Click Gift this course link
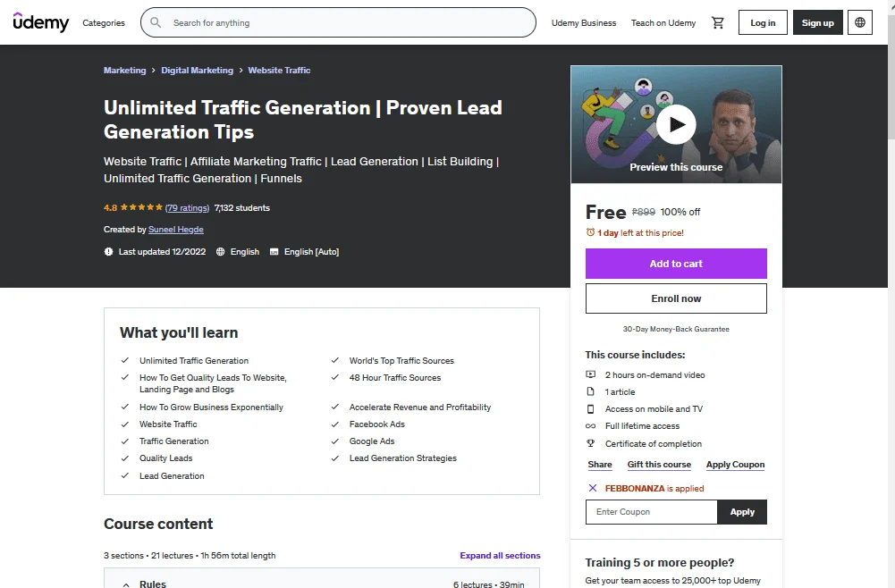The height and width of the screenshot is (588, 895). [x=659, y=465]
